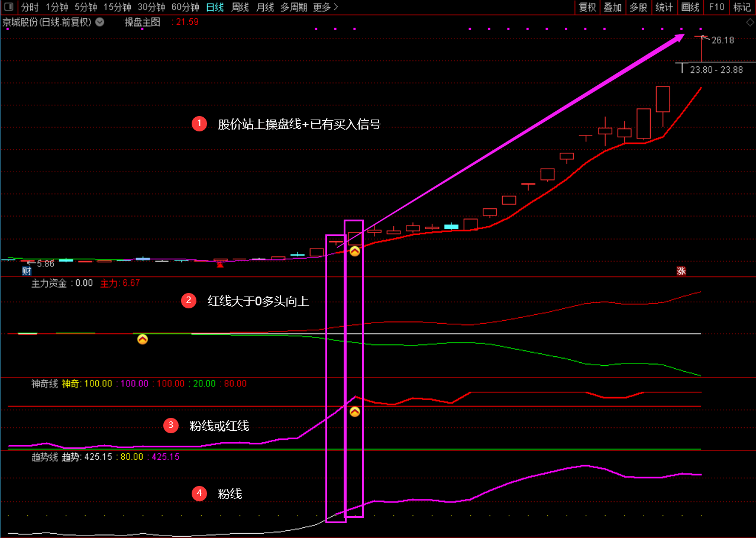This screenshot has width=756, height=538.
Task: Click the 财 financial marker icon
Action: 27,271
